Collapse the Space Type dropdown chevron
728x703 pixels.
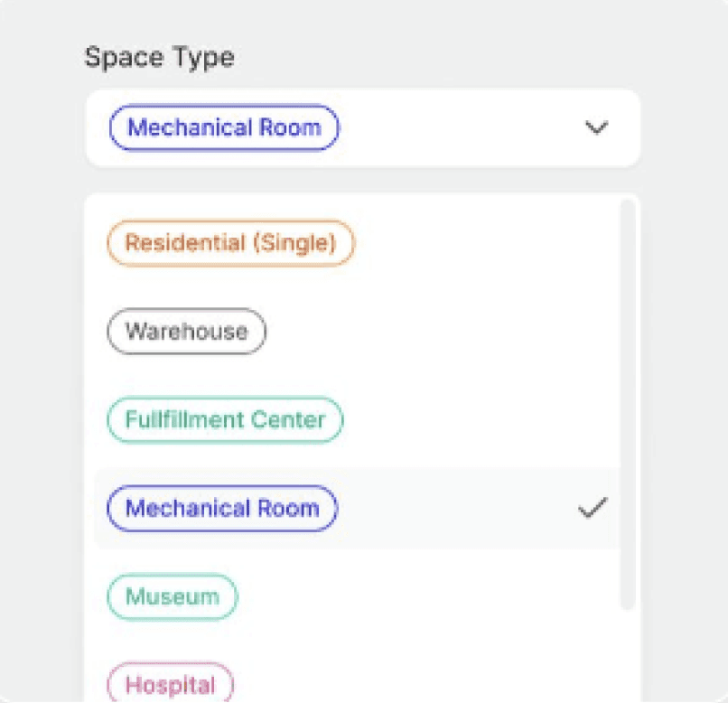(x=595, y=127)
